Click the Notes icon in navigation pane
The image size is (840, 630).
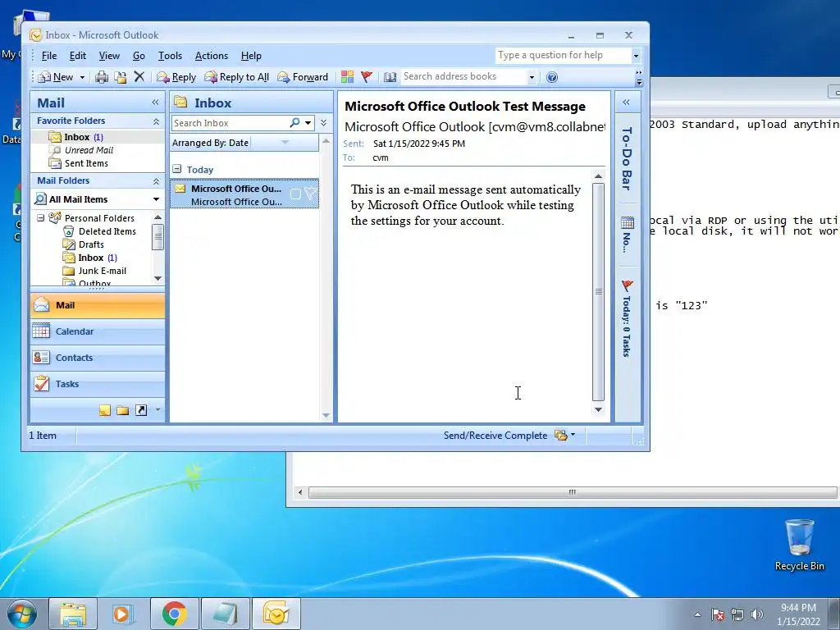coord(105,410)
